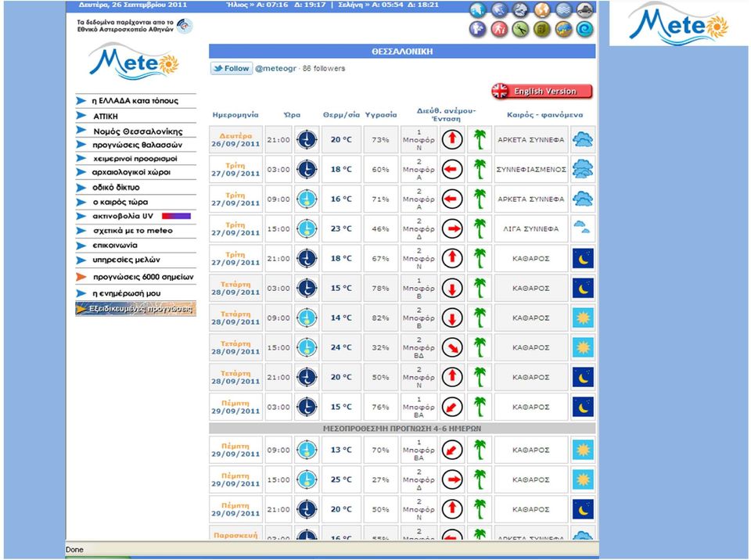The image size is (751, 560).
Task: Click wind arrow for Δευτέρα 26/09/2011 21:00
Action: tap(452, 139)
